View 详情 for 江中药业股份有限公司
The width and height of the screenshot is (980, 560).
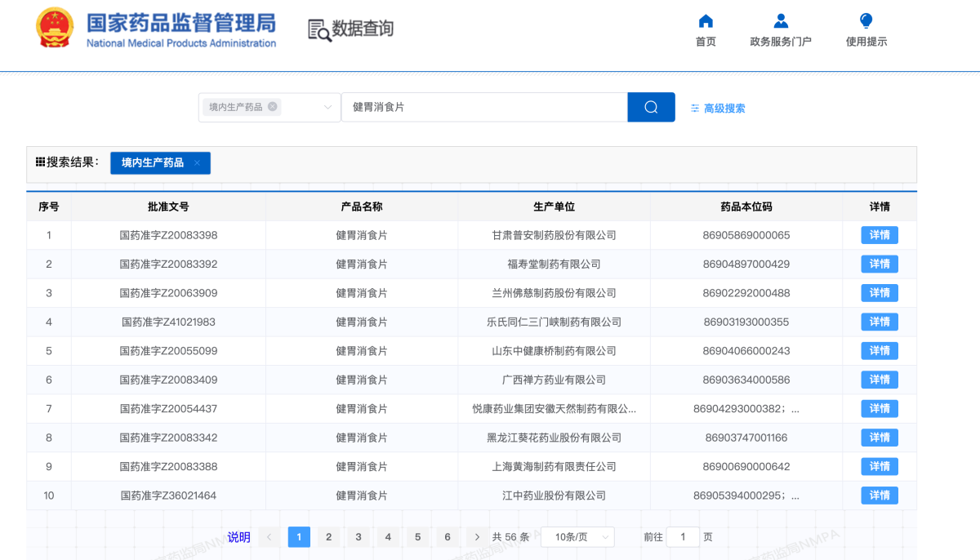tap(880, 496)
